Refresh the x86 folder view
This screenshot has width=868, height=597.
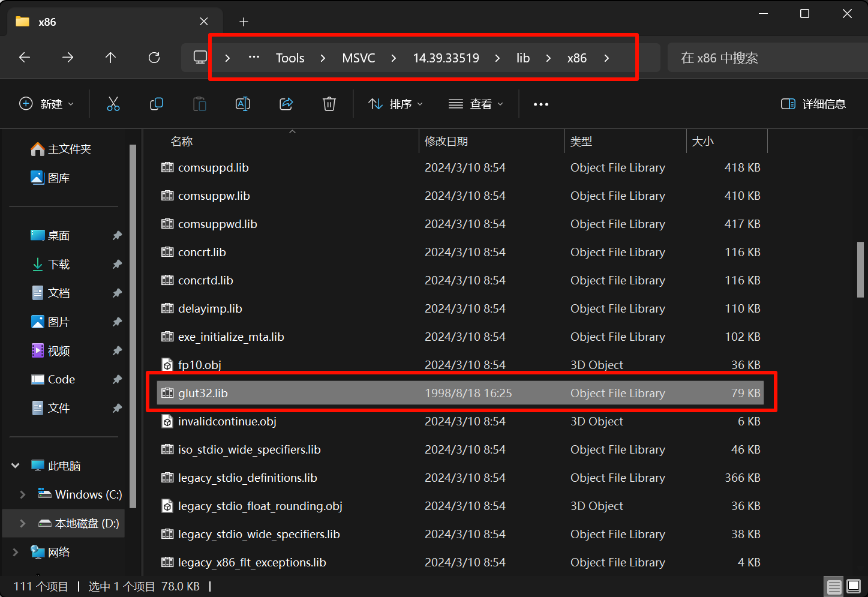point(154,58)
